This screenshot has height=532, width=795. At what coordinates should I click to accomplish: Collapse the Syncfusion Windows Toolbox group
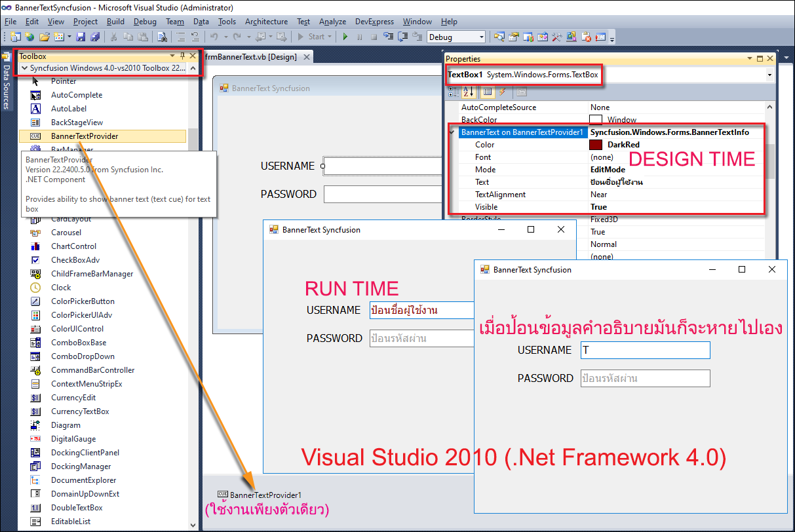tap(24, 68)
